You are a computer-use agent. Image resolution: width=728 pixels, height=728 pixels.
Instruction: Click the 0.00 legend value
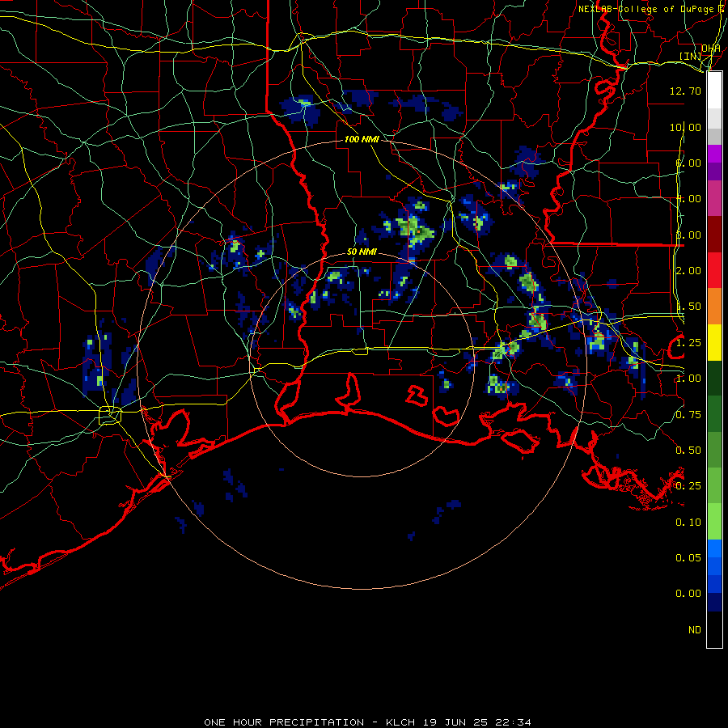pyautogui.click(x=688, y=594)
